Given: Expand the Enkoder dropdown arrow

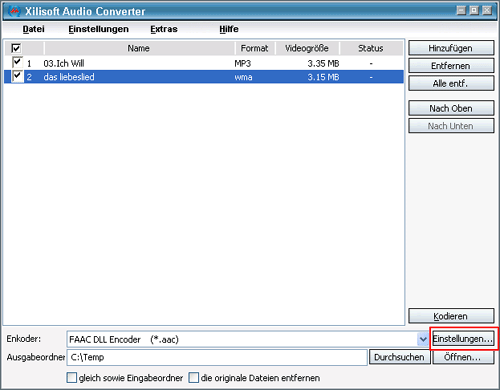Looking at the screenshot, I should [423, 339].
